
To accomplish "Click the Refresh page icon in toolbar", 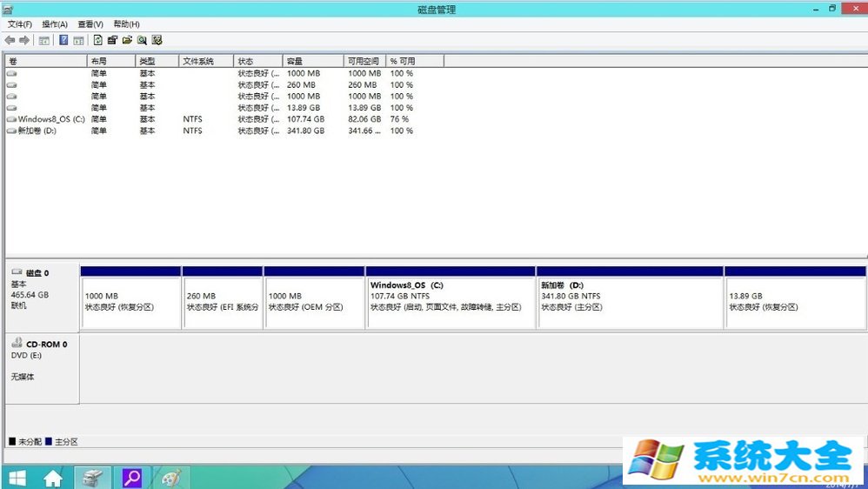I will [98, 40].
